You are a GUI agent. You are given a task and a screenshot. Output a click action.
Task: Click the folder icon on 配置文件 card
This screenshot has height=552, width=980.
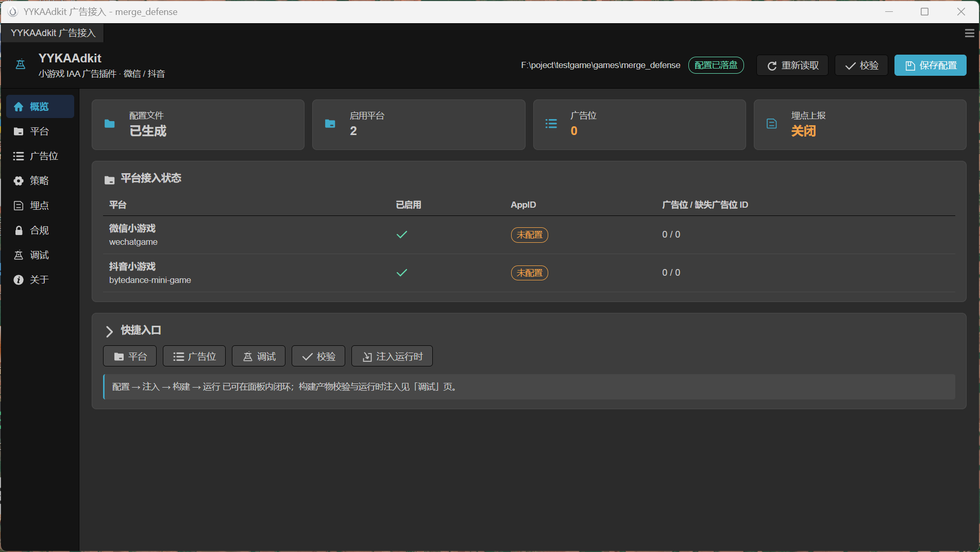(x=110, y=124)
